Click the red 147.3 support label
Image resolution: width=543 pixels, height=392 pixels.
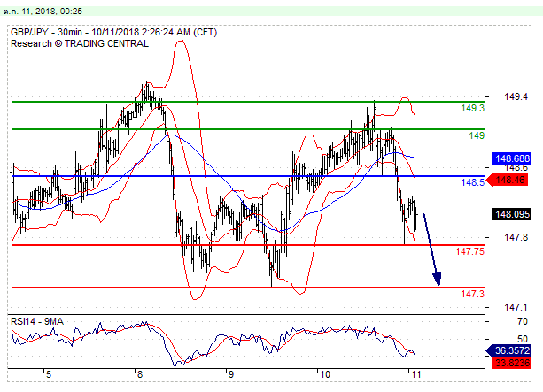click(x=473, y=294)
